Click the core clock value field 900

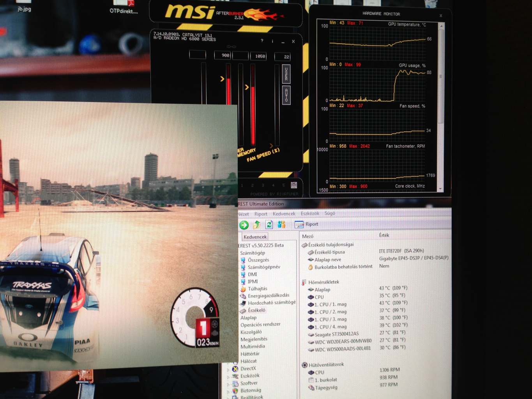click(222, 55)
